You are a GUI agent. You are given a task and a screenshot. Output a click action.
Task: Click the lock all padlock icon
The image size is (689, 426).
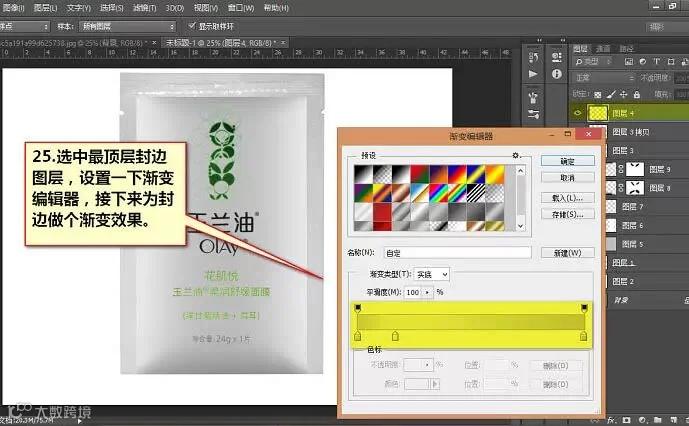pyautogui.click(x=636, y=94)
